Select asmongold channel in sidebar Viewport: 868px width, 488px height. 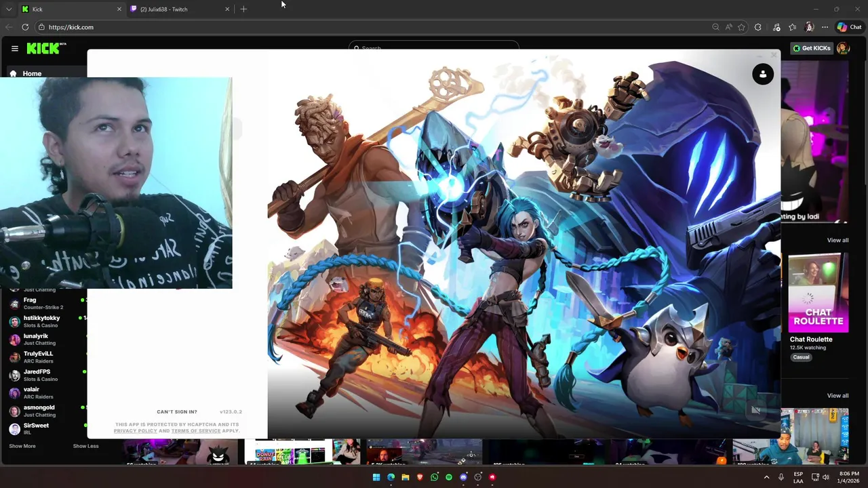[47, 411]
